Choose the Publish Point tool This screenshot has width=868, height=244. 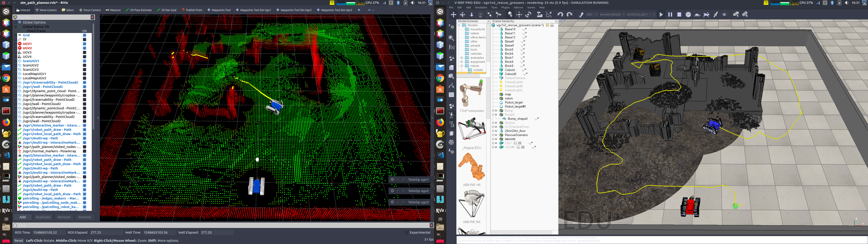click(192, 10)
